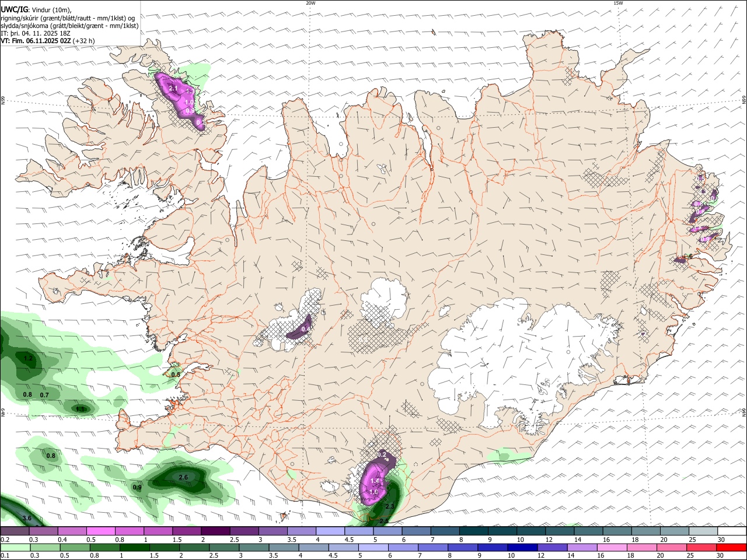The image size is (747, 560).
Task: Click the '15W' longitude label at top
Action: tap(618, 3)
